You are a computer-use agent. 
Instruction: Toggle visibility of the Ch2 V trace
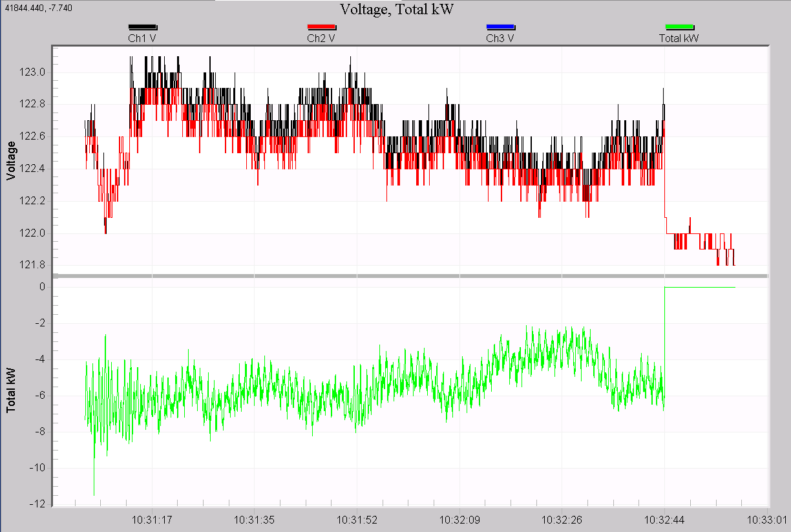321,27
